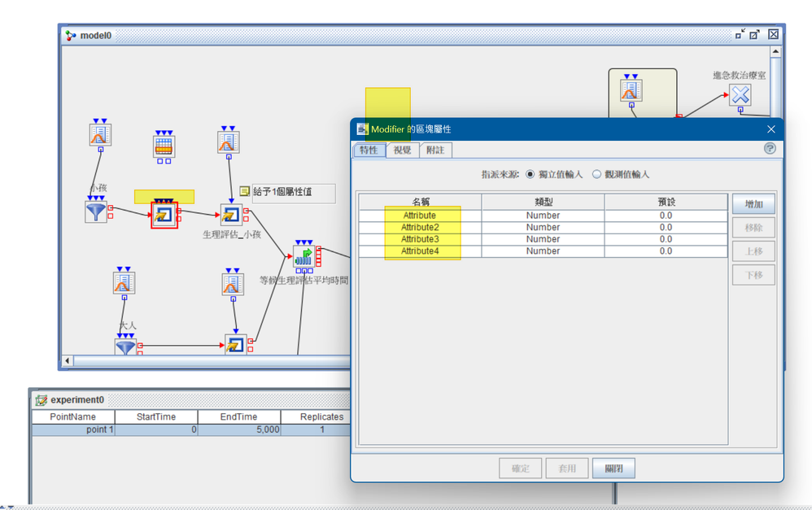Click the 進急救治療室 exit block
812x510 pixels.
click(740, 94)
